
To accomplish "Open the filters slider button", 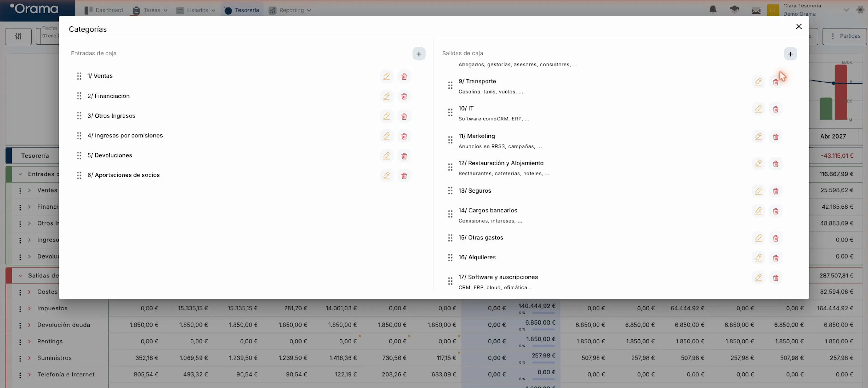I will pos(18,36).
